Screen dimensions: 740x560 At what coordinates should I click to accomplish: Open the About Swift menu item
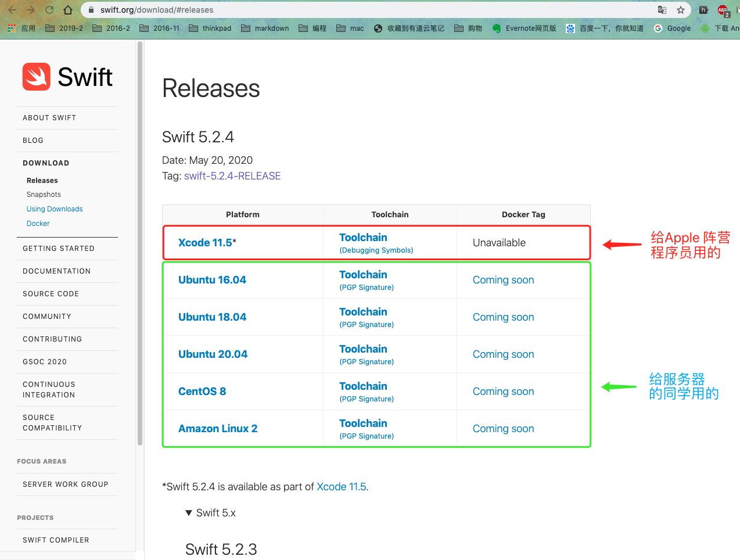coord(49,118)
